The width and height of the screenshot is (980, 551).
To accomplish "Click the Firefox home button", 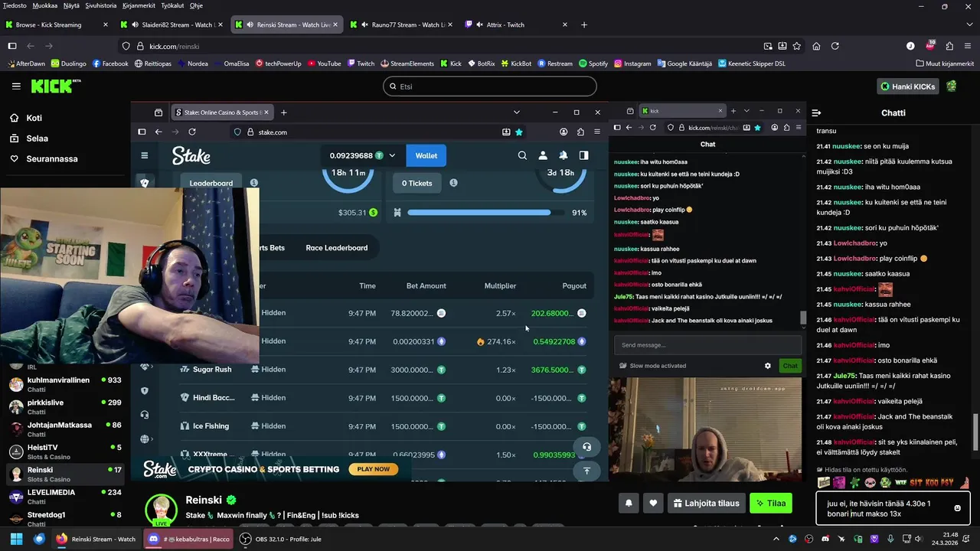I will click(816, 46).
